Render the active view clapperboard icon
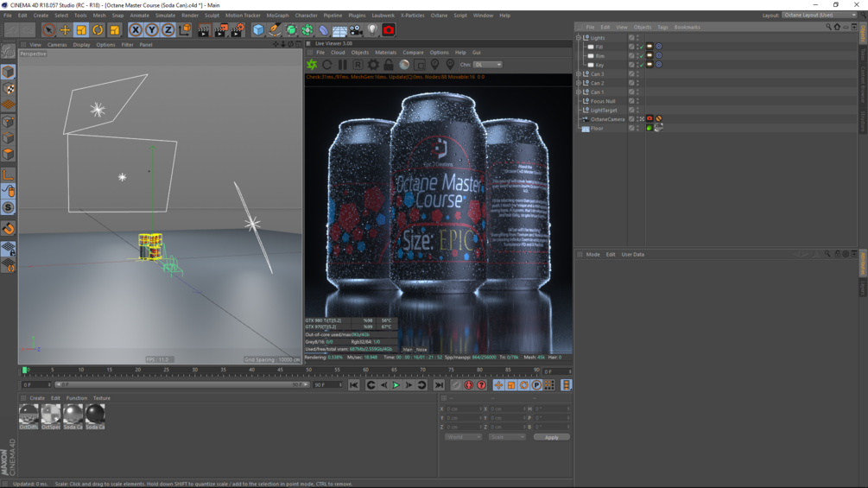This screenshot has width=868, height=488. [204, 30]
